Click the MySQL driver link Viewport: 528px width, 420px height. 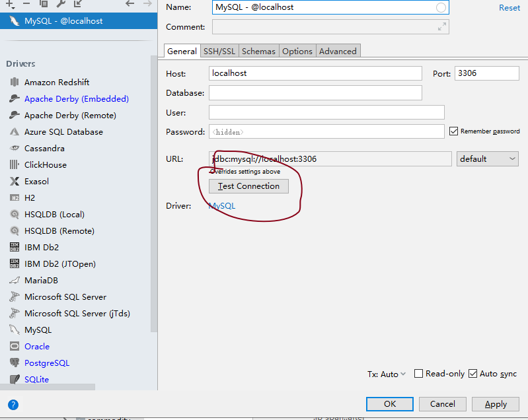(222, 206)
